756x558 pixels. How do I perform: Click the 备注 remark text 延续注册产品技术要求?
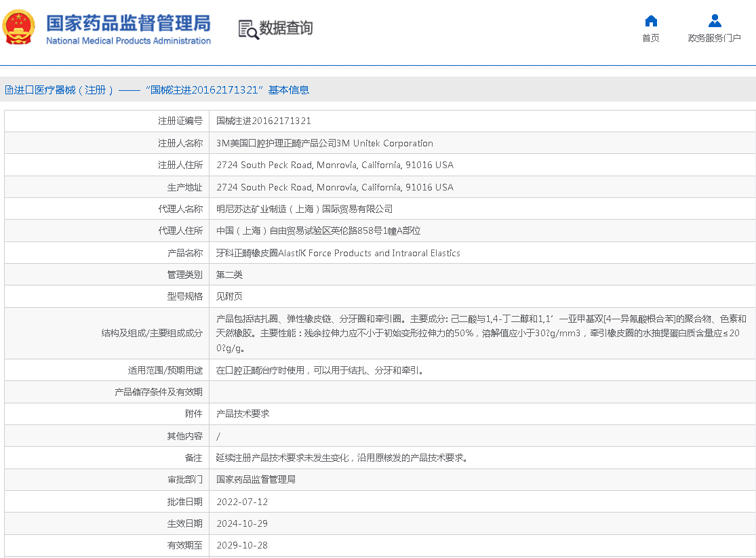[x=342, y=458]
